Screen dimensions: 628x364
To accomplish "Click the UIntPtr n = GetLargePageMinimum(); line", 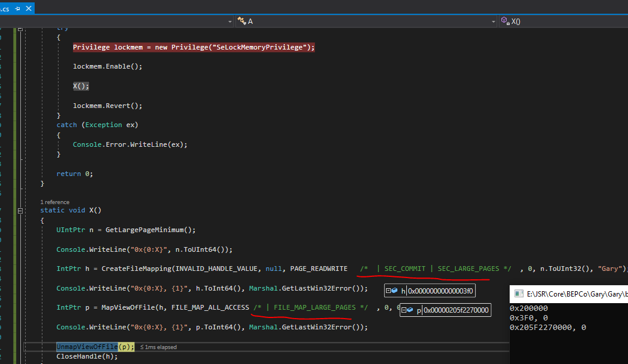I will click(x=125, y=230).
